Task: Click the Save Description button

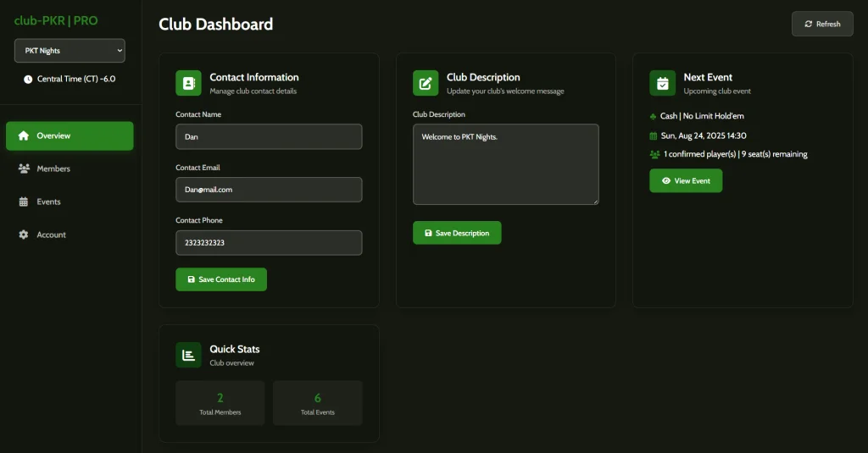Action: pyautogui.click(x=457, y=233)
